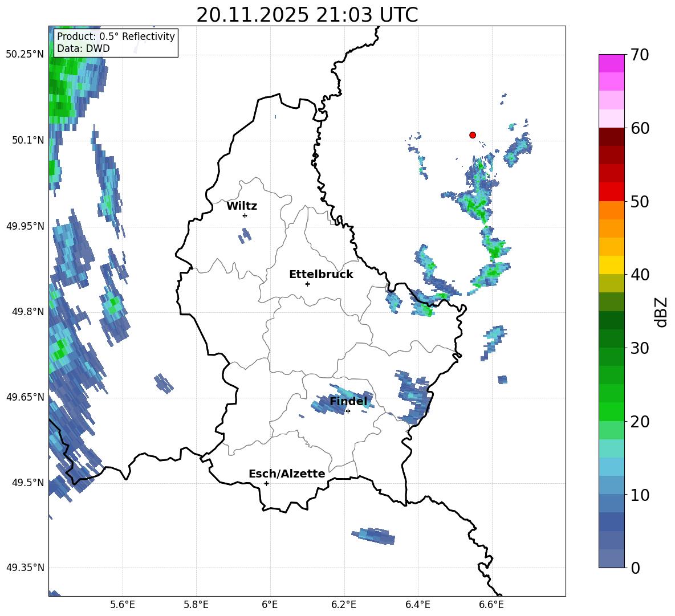Click the 49.95°N latitude label
Viewport: 675px width, 616px height.
click(25, 226)
